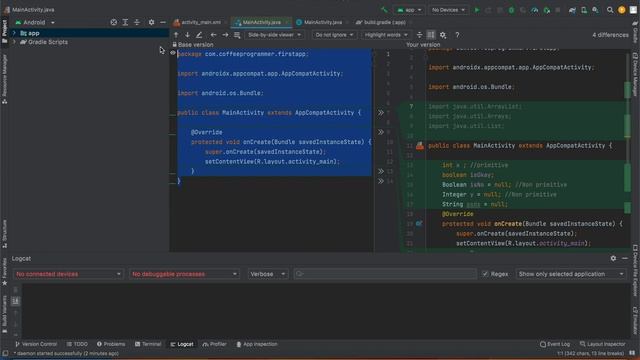The image size is (640, 360).
Task: Open Logcat panel settings gear
Action: coord(613,258)
